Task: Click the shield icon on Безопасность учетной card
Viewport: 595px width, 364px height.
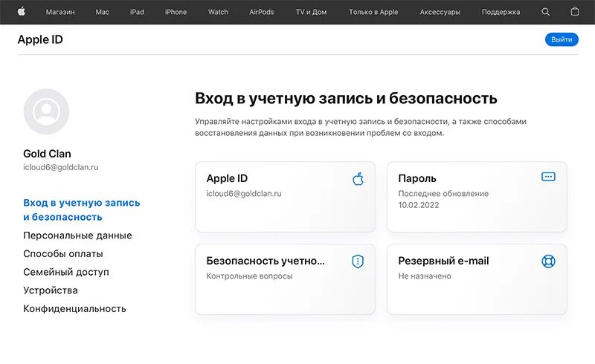Action: point(358,261)
